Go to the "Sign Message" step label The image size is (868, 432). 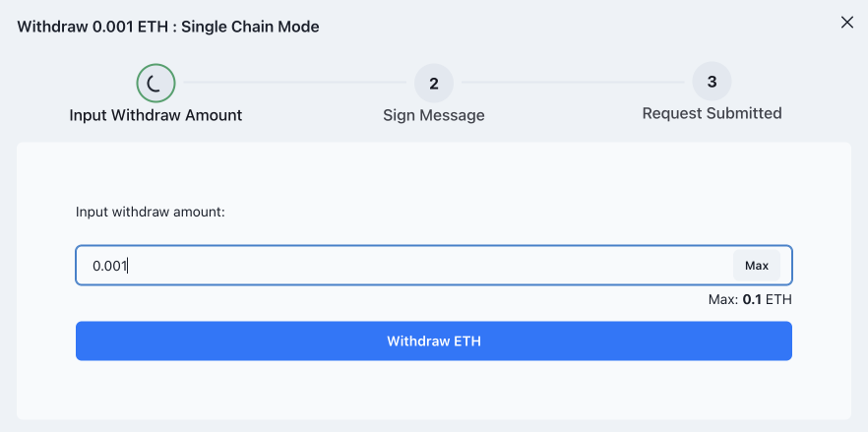[x=434, y=115]
